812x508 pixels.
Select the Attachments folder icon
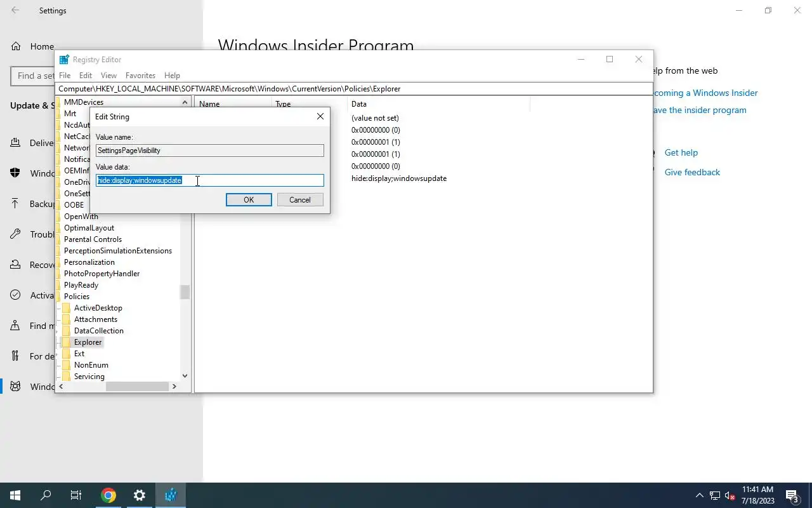click(x=66, y=319)
